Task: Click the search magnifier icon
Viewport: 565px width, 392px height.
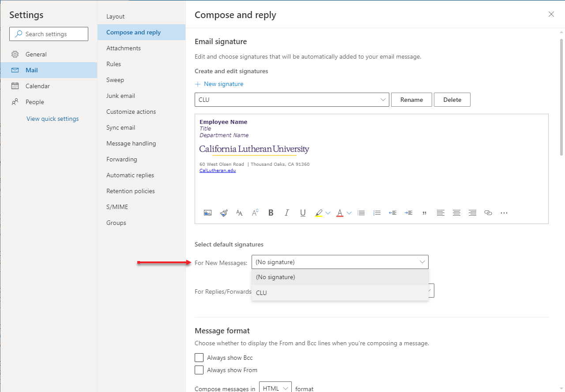Action: point(19,34)
